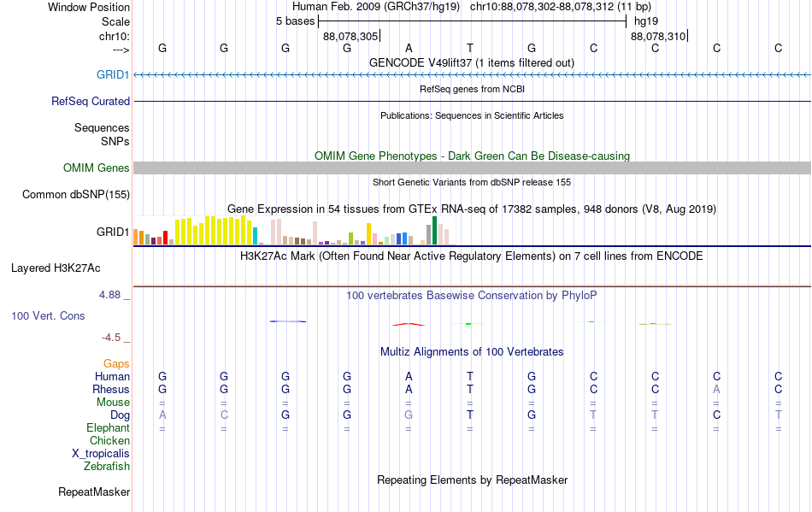This screenshot has height=512, width=812.
Task: Click the Zebrafish species label
Action: click(107, 466)
